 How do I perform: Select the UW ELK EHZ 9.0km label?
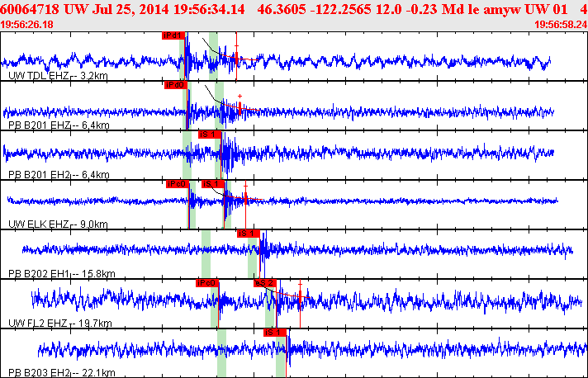pyautogui.click(x=58, y=224)
